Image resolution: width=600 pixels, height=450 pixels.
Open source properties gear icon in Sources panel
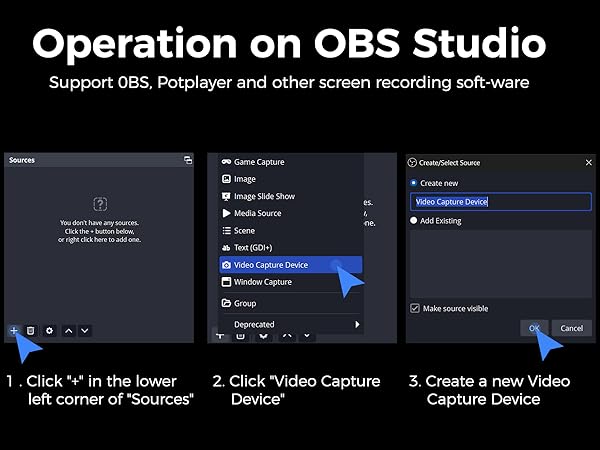coord(49,331)
